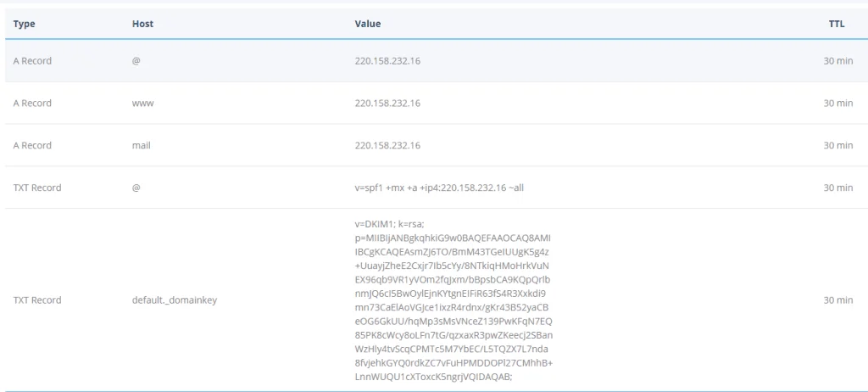The image size is (868, 392).
Task: Click the IP value in the mail row
Action: click(387, 145)
